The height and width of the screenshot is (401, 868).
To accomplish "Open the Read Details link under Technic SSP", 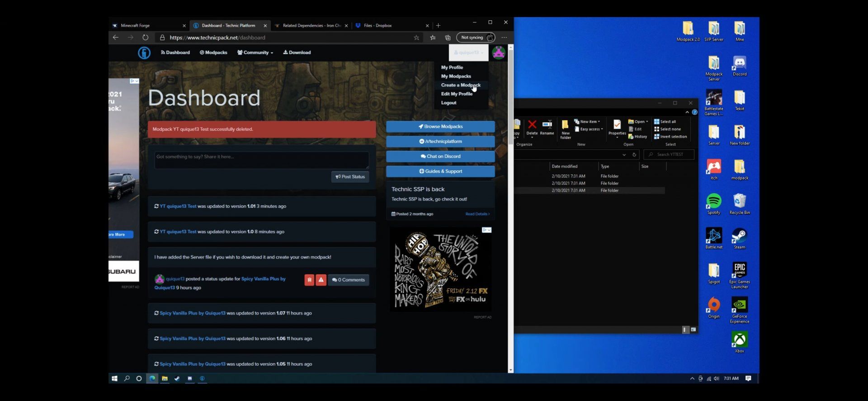I will point(477,214).
